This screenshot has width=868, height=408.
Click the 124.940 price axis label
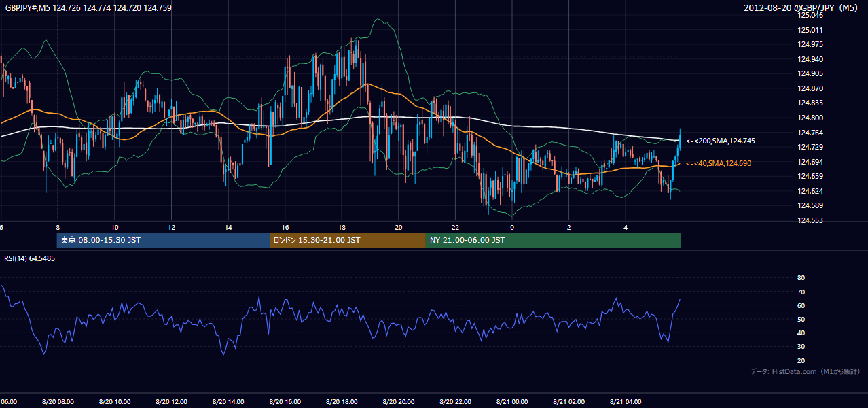tap(810, 59)
